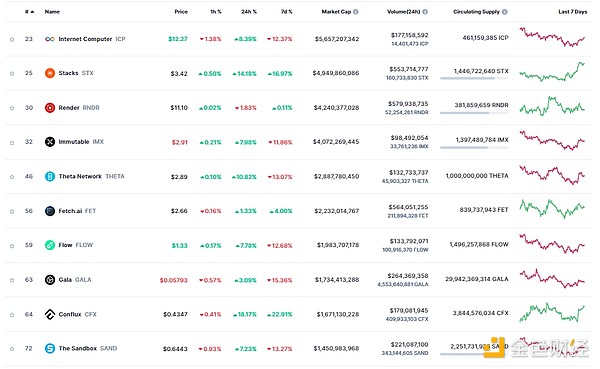Open the Flow FLOW coin link
The height and width of the screenshot is (369, 600).
[x=75, y=245]
